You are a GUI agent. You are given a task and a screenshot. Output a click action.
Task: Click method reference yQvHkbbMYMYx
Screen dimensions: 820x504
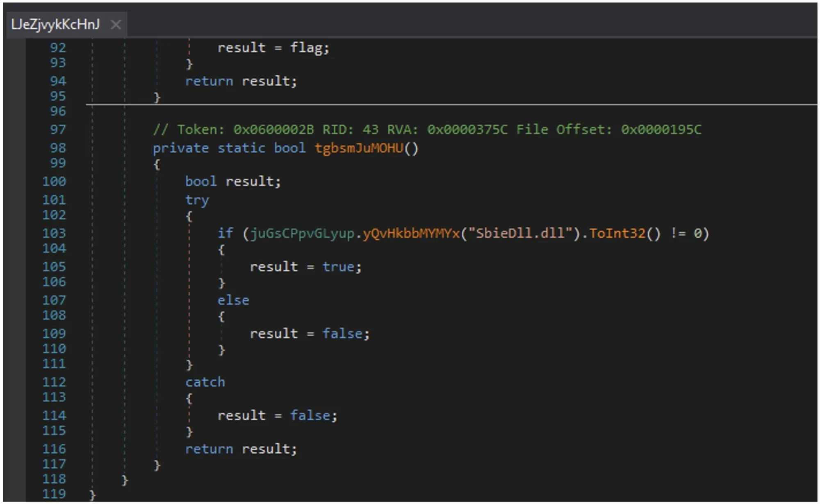[x=411, y=234]
